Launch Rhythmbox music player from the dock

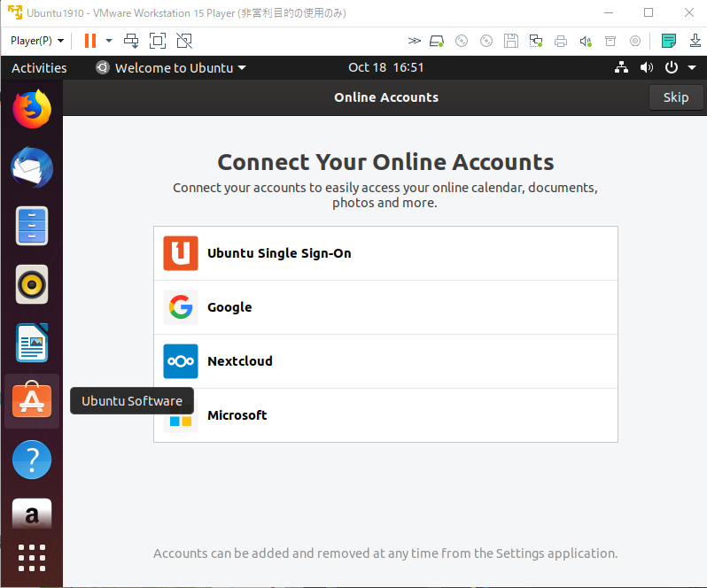click(x=32, y=284)
